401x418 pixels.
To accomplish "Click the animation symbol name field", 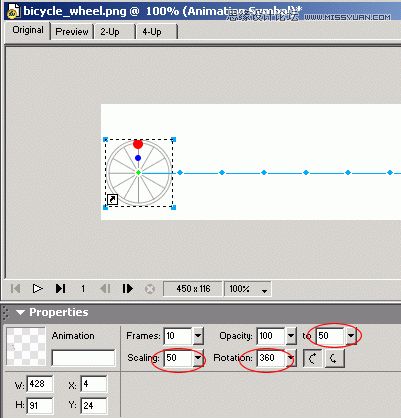I will [x=83, y=358].
